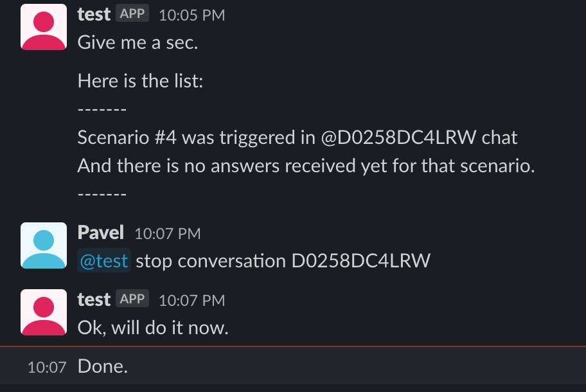Click the 'no answers received yet' line
Image resolution: width=586 pixels, height=392 pixels.
tap(306, 166)
